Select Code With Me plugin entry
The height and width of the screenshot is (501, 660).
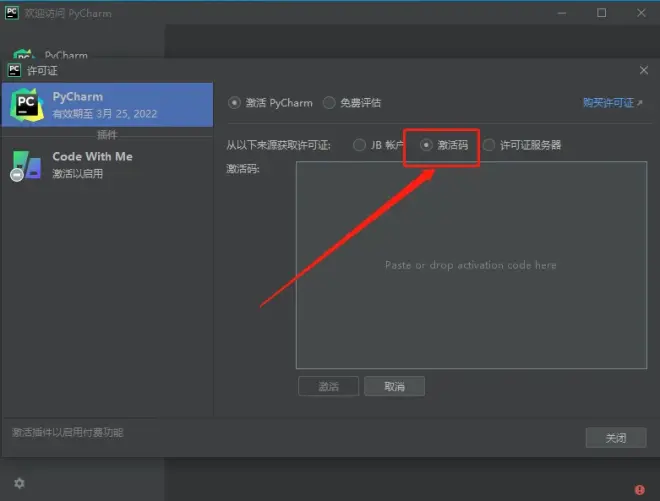tap(107, 165)
